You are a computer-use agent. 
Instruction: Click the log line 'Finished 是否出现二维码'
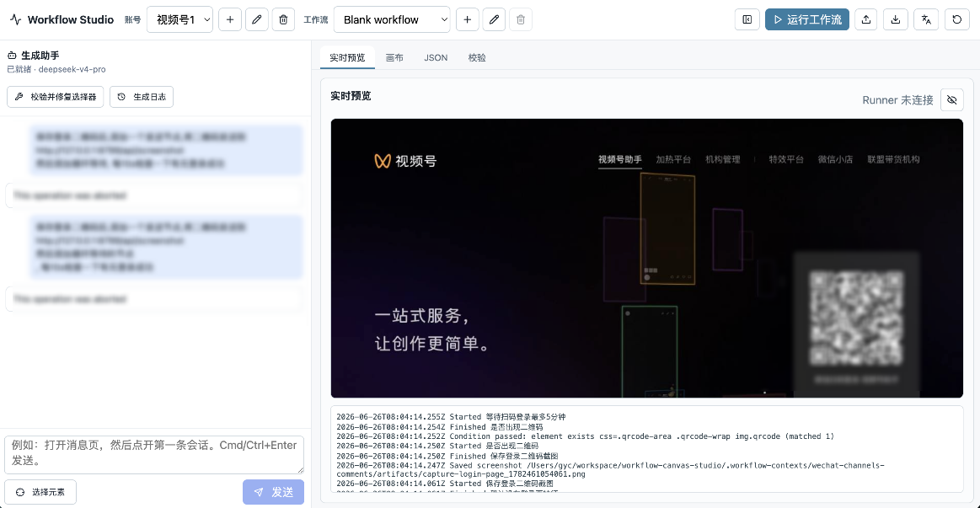pos(440,427)
